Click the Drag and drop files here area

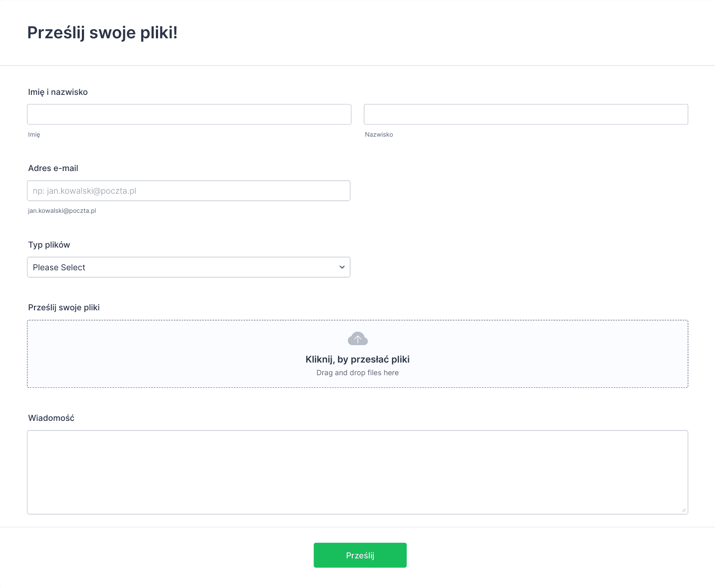(357, 373)
